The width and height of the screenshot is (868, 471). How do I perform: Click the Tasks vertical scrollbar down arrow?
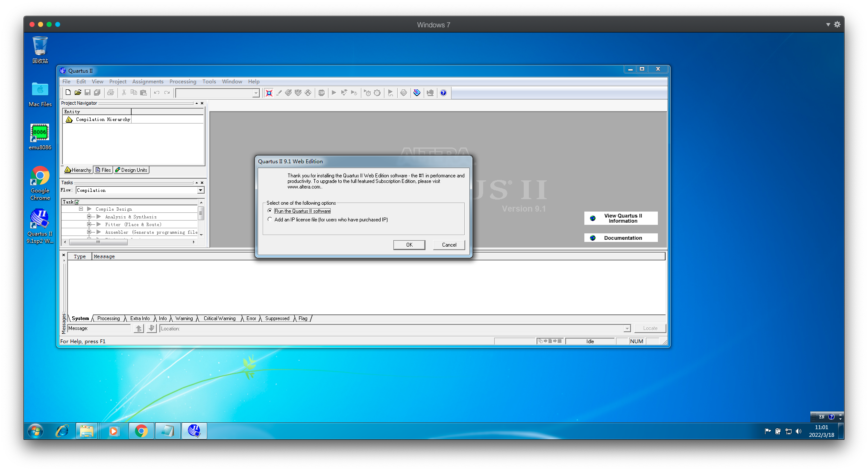[201, 235]
